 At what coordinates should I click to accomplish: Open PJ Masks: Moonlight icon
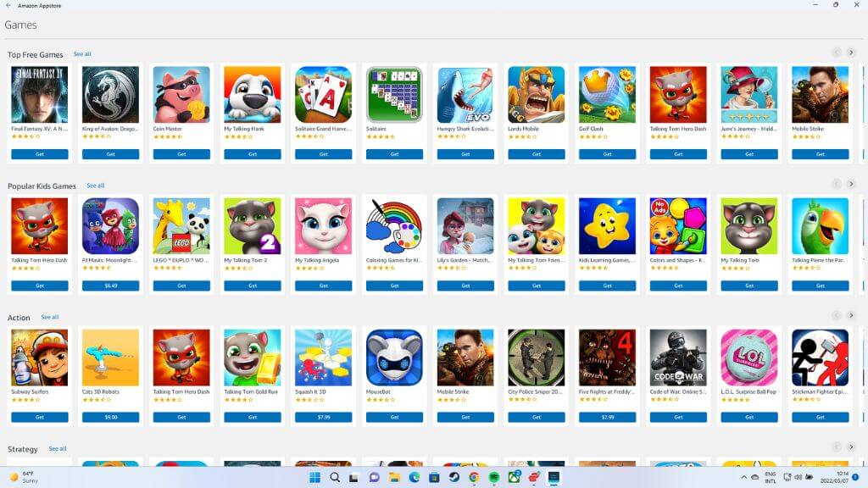110,226
